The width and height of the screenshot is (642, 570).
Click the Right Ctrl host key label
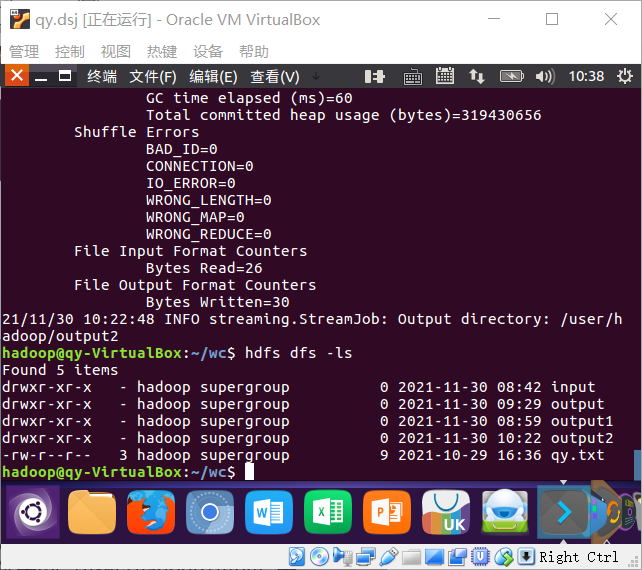click(579, 557)
